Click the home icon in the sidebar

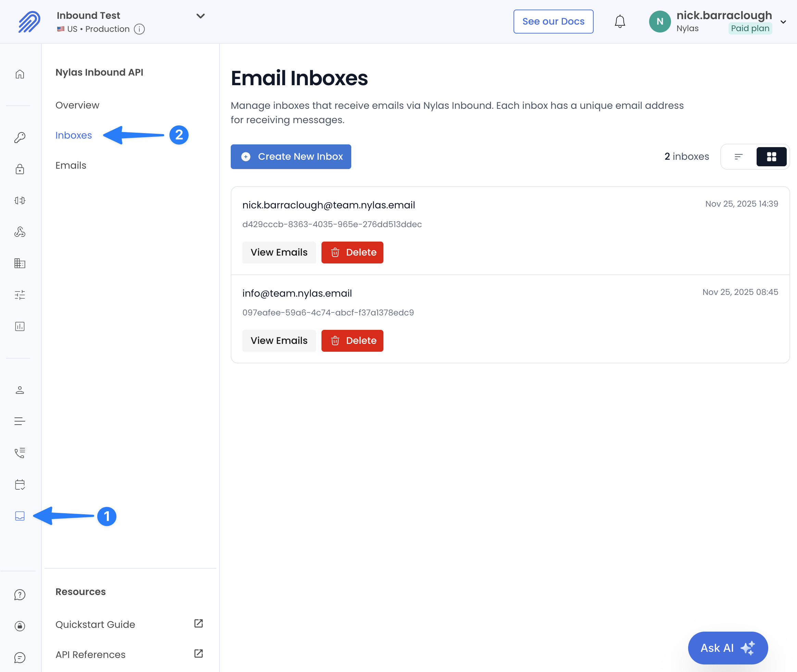pyautogui.click(x=20, y=75)
